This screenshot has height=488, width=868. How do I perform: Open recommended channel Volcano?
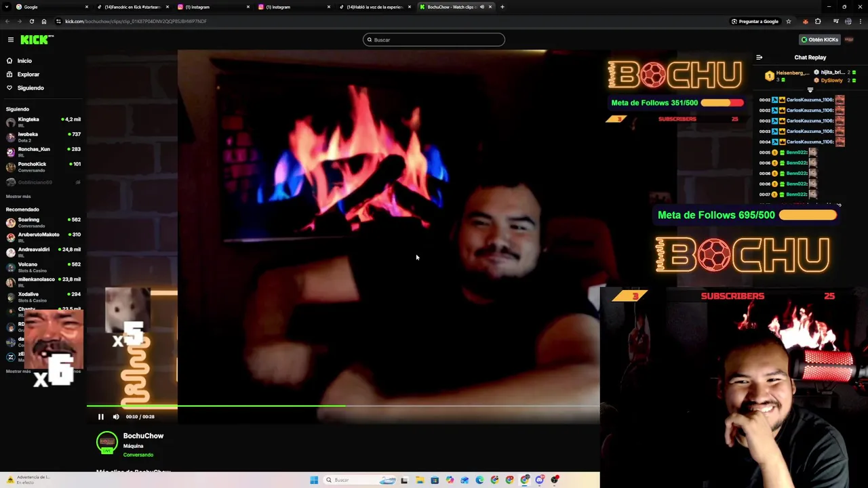pos(43,267)
